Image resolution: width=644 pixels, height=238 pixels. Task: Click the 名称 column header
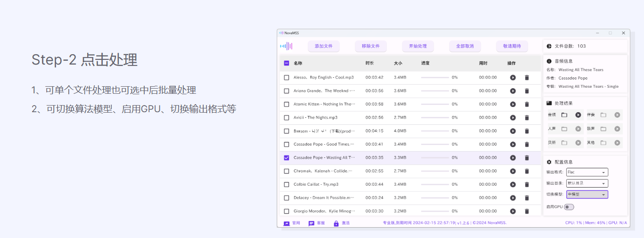[x=298, y=63]
